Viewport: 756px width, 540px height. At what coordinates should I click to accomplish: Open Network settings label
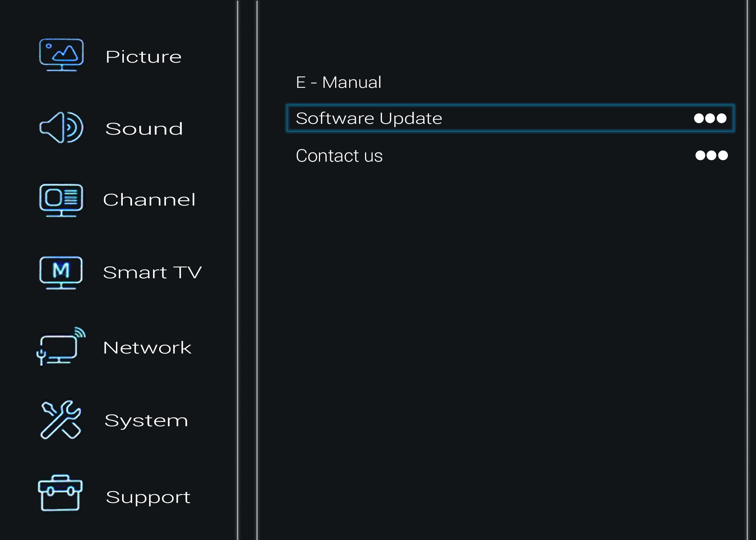[x=147, y=347]
